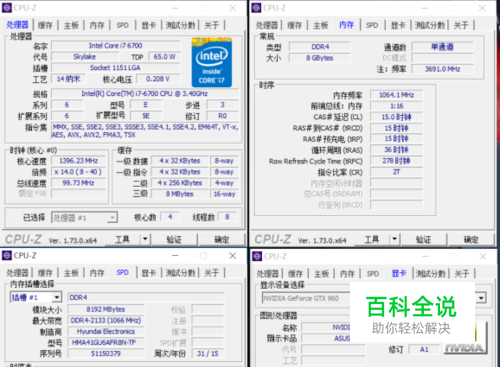The width and height of the screenshot is (500, 367).
Task: Click the 99.73 MHz bus speed value
Action: [x=78, y=183]
